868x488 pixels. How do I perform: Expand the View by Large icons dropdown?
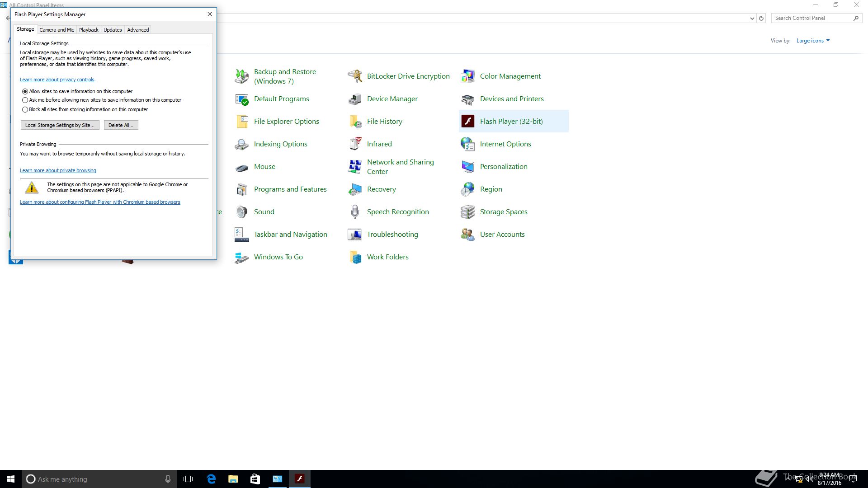click(x=813, y=41)
